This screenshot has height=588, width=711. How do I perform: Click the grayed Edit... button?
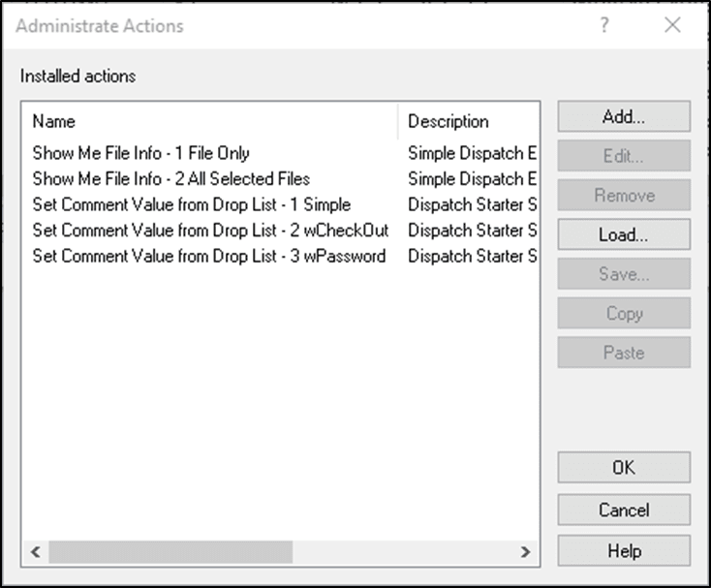(x=624, y=156)
